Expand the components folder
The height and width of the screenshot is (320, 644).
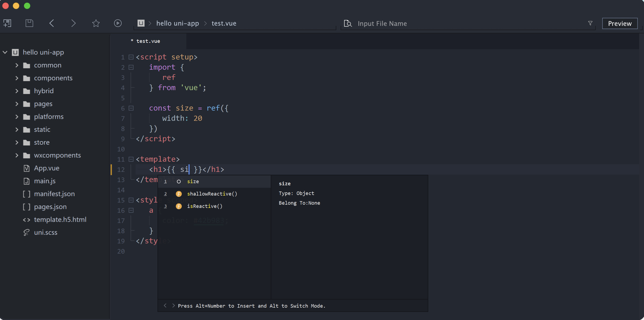pyautogui.click(x=17, y=78)
